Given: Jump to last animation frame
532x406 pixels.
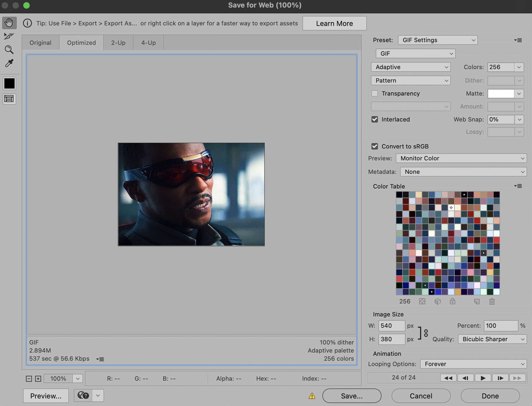Looking at the screenshot, I should point(517,378).
